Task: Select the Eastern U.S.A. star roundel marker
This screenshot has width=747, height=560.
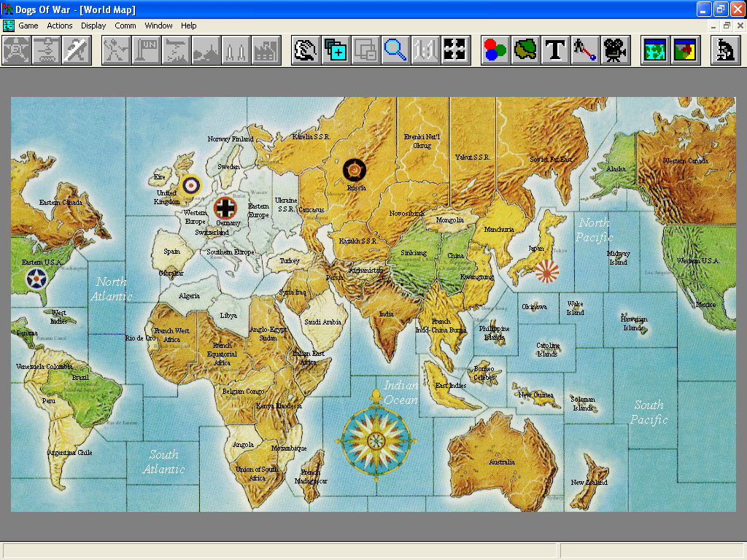Action: pos(36,279)
